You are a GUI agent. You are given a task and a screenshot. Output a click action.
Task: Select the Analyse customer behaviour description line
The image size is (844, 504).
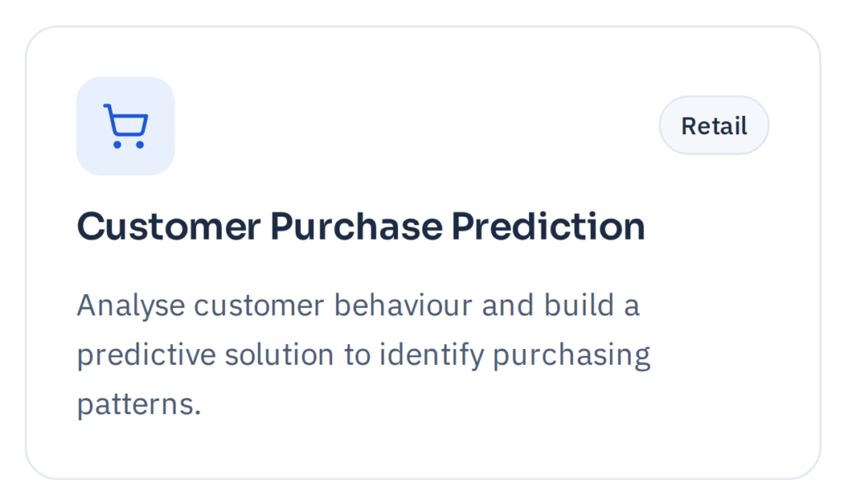(x=358, y=306)
